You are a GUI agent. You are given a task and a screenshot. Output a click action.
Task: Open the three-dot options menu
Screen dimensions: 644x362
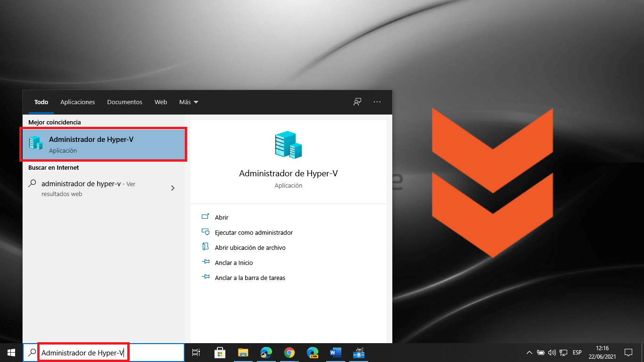point(377,102)
